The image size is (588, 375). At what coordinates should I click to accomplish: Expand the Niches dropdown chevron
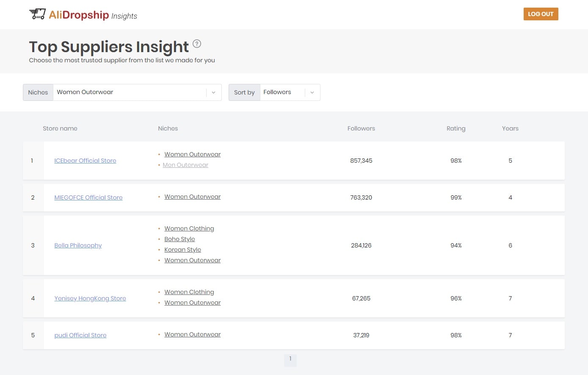pos(213,92)
